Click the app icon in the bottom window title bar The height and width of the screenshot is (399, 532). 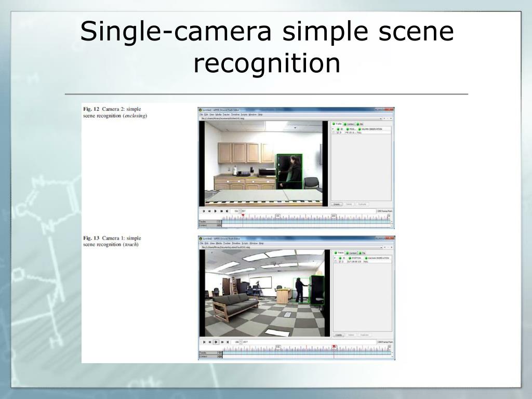pos(201,239)
